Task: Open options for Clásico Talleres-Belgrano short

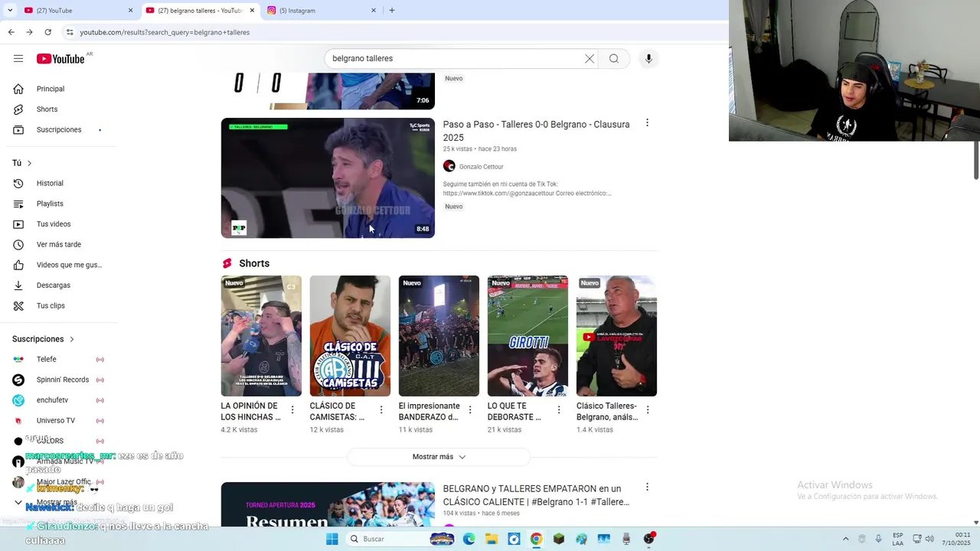Action: coord(648,410)
